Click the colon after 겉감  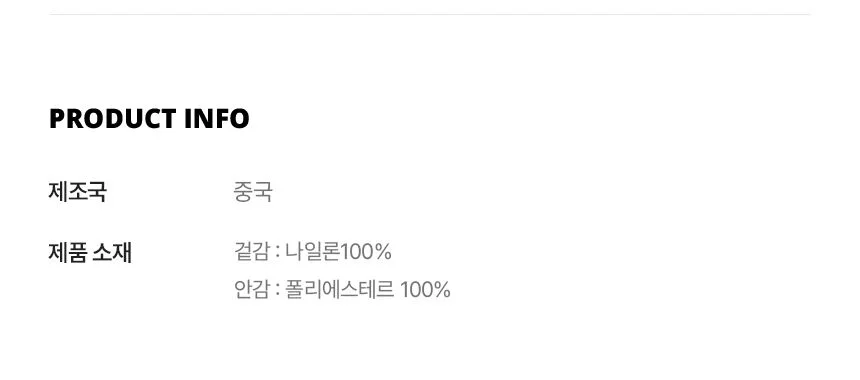point(277,253)
